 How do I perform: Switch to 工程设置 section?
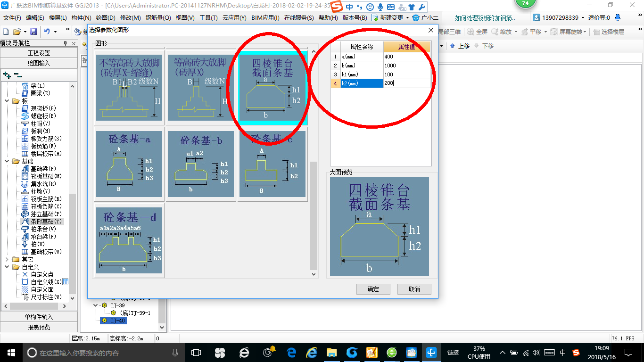[39, 53]
